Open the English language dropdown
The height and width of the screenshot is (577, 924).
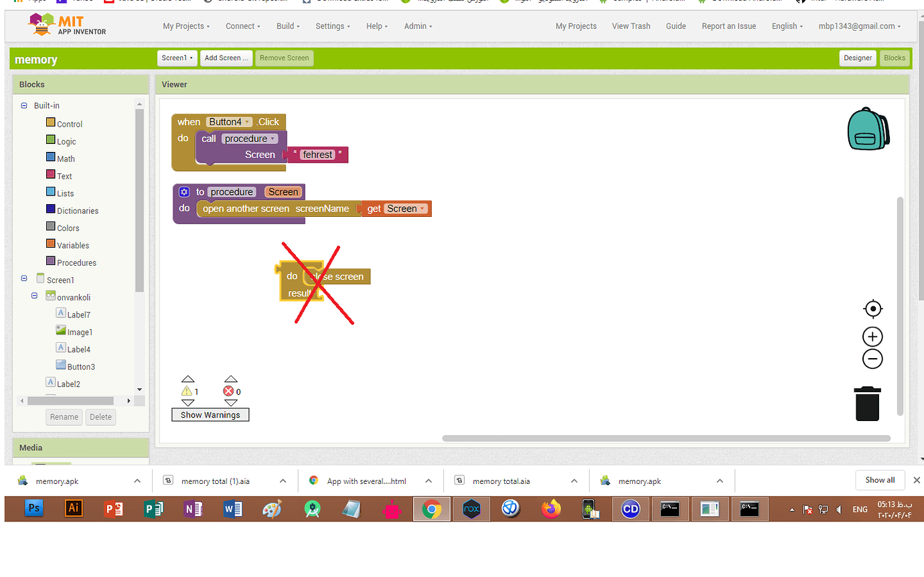click(786, 26)
